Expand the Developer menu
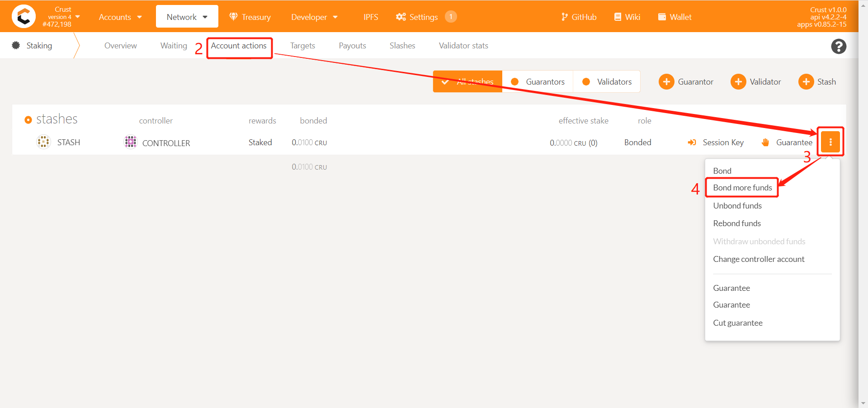Viewport: 868px width, 408px height. [x=314, y=17]
